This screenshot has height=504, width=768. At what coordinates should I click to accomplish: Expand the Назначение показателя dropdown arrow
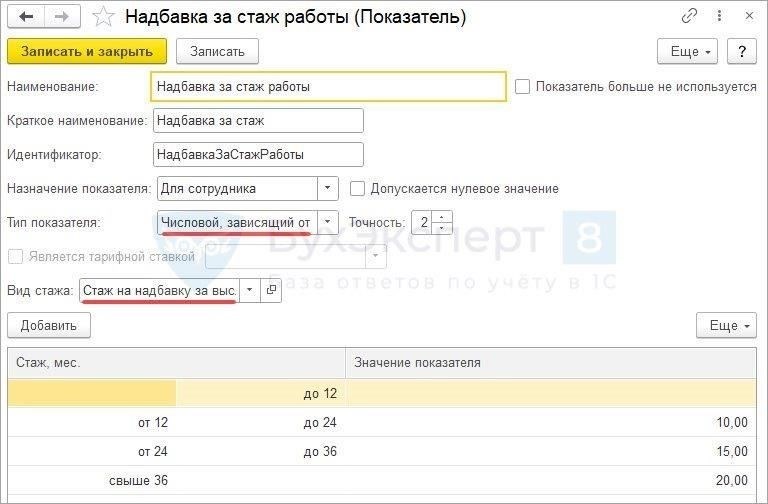coord(328,189)
